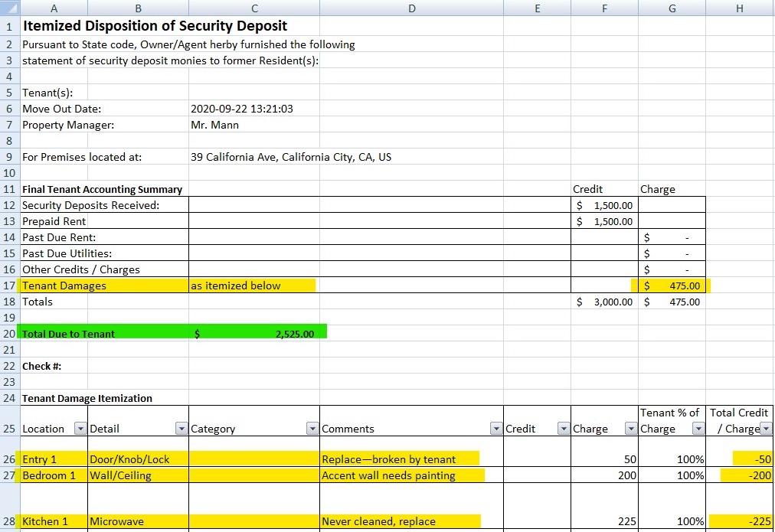Click the 'Past Due Rent:' label

click(59, 237)
